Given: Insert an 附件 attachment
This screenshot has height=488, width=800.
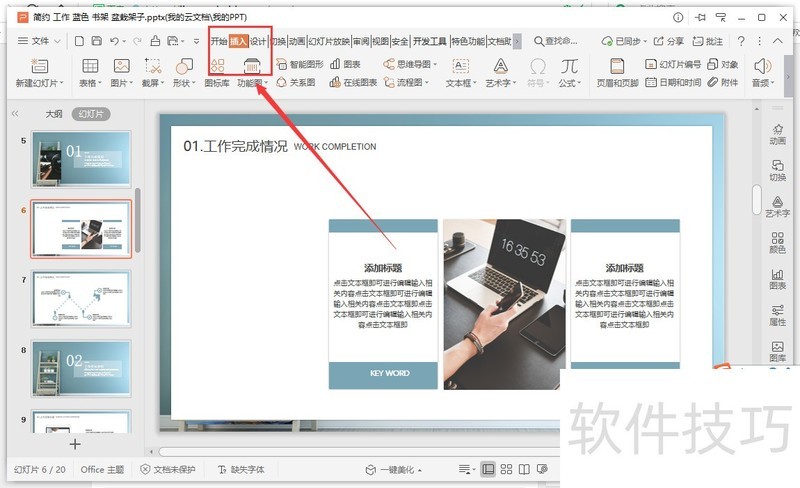Looking at the screenshot, I should click(x=722, y=82).
